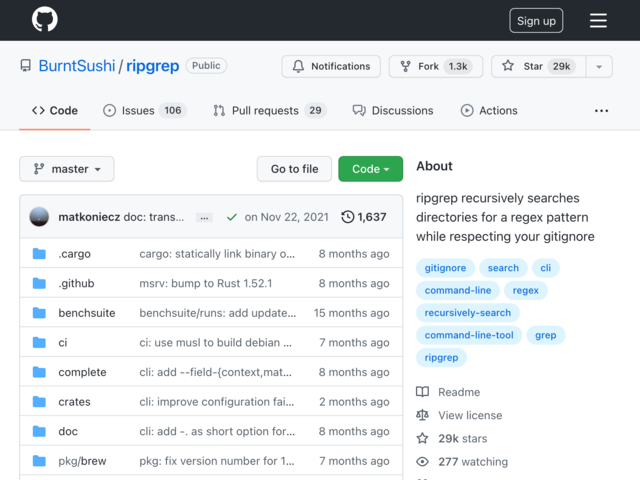Click the Notifications bell button
Viewport: 640px width, 480px height.
tap(331, 66)
